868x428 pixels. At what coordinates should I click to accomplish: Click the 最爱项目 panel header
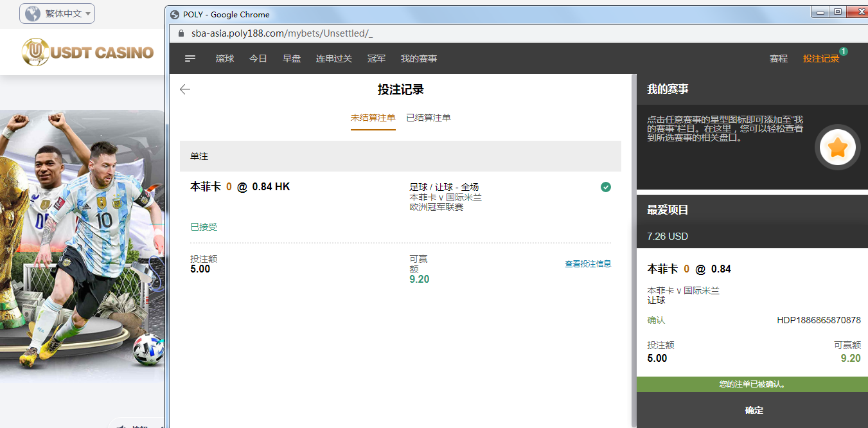[x=752, y=210]
